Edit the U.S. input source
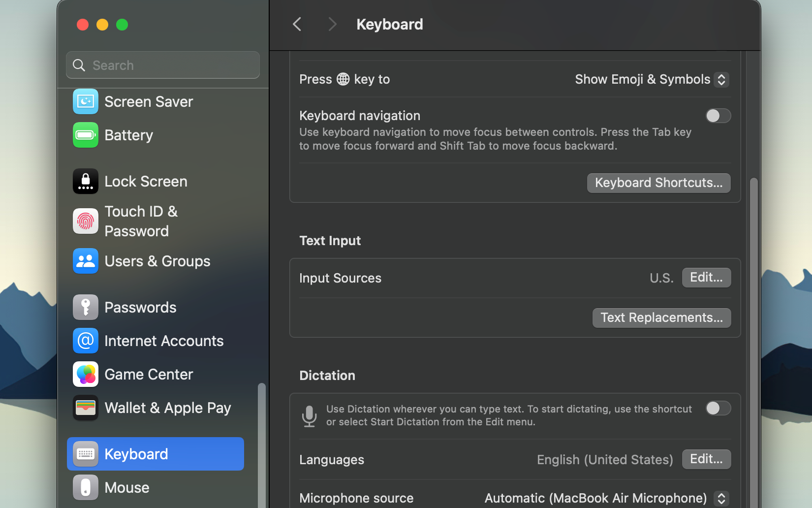Viewport: 812px width, 508px height. pos(706,277)
